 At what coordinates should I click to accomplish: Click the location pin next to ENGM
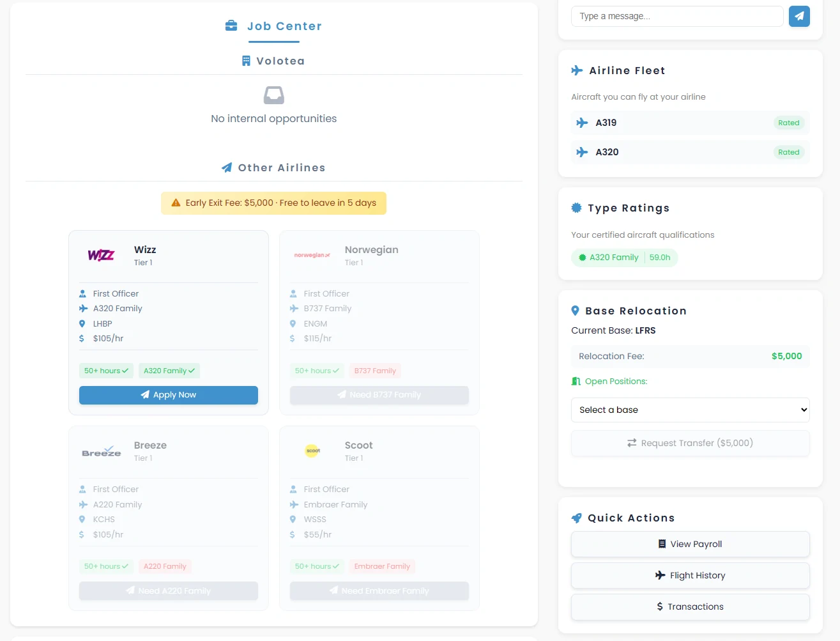pyautogui.click(x=293, y=324)
